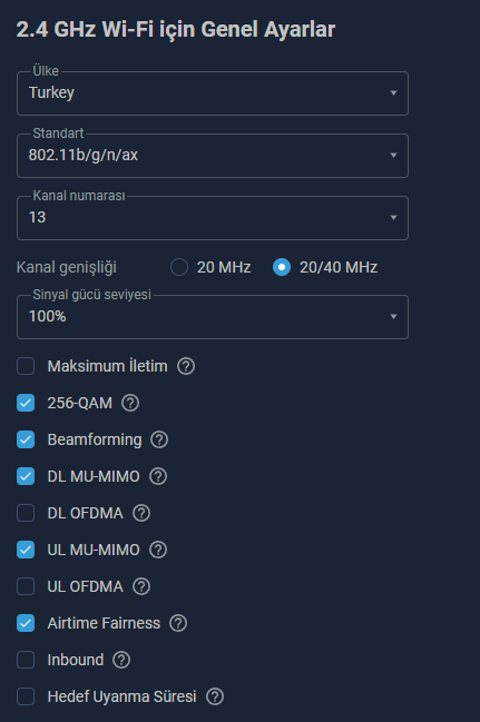
Task: Open DL MU-MIMO help icon
Action: pos(158,477)
